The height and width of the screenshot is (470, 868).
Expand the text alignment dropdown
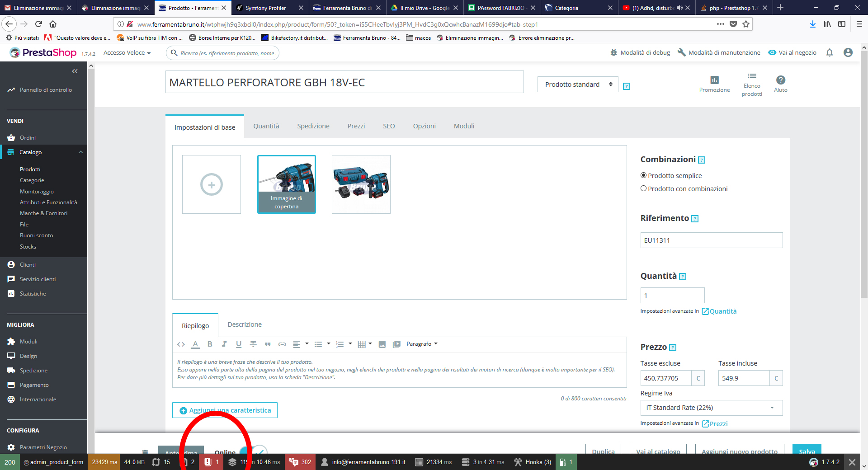[x=307, y=344]
